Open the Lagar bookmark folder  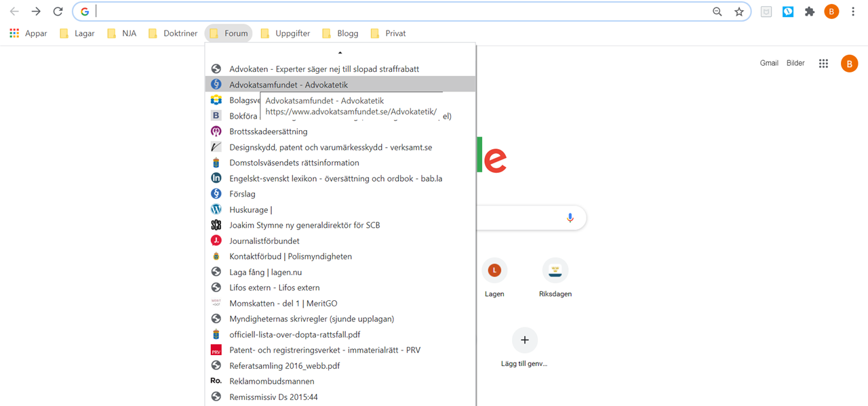77,33
